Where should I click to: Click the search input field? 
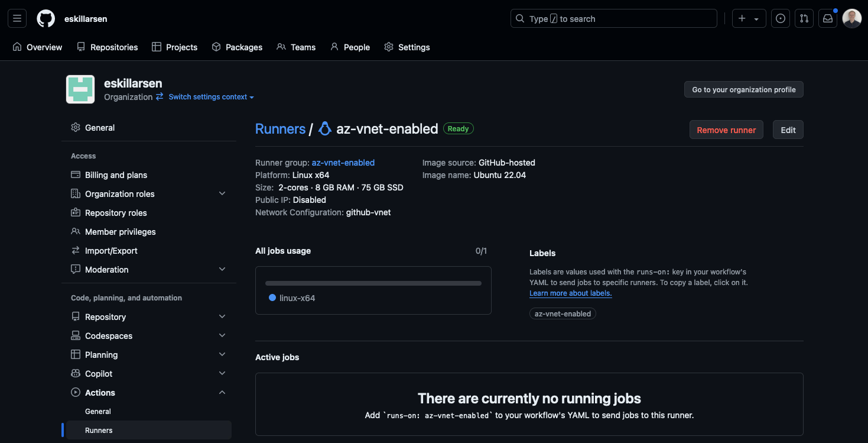[614, 18]
